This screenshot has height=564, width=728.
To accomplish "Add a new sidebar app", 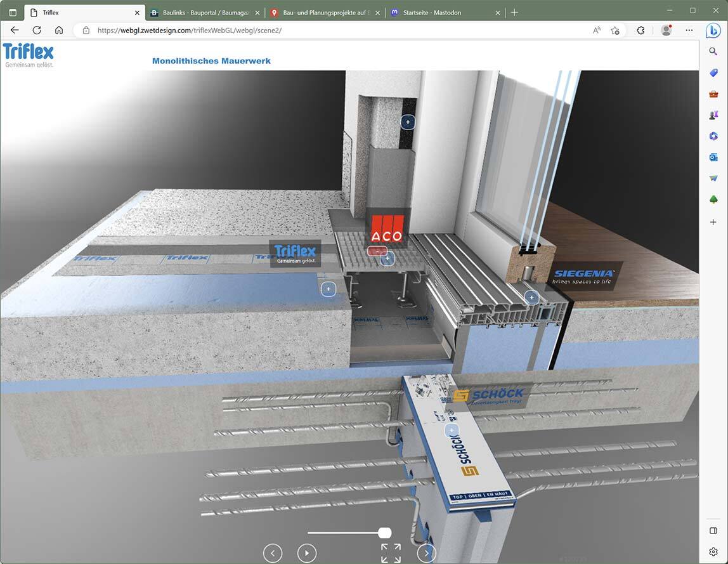I will (713, 222).
